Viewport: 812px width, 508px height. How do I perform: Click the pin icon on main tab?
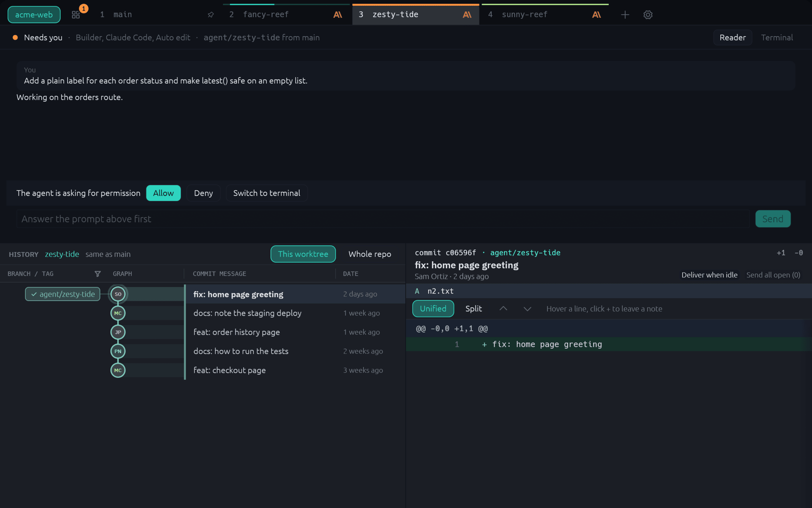(x=211, y=15)
